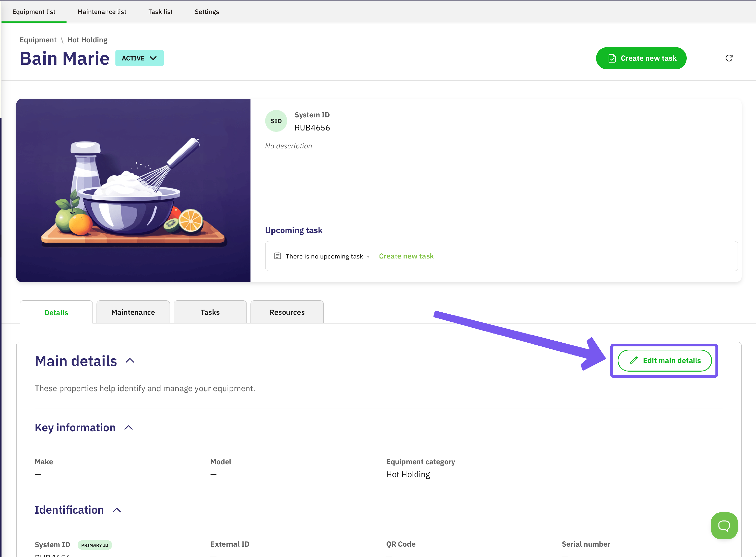Click Create new task link in Upcoming task
Image resolution: width=756 pixels, height=557 pixels.
coord(406,256)
